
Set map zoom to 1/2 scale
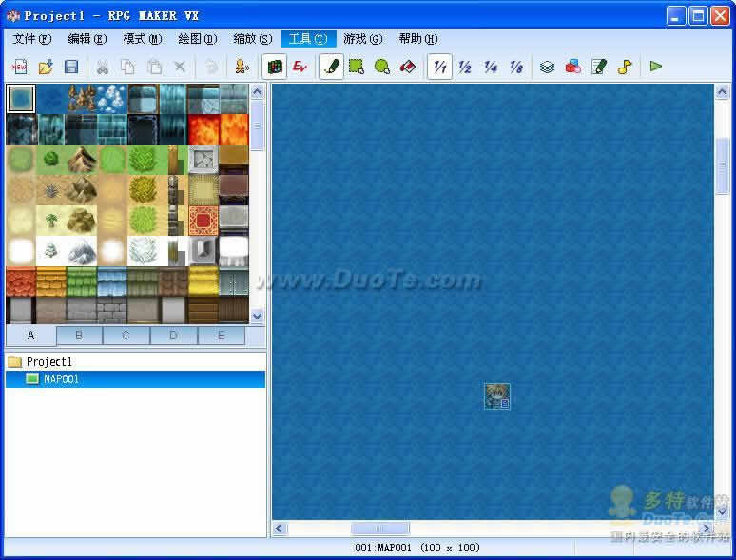pos(465,67)
